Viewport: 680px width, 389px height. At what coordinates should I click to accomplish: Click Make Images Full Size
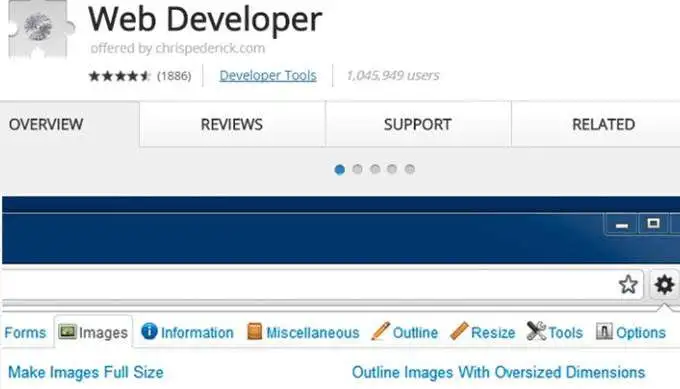pyautogui.click(x=86, y=372)
